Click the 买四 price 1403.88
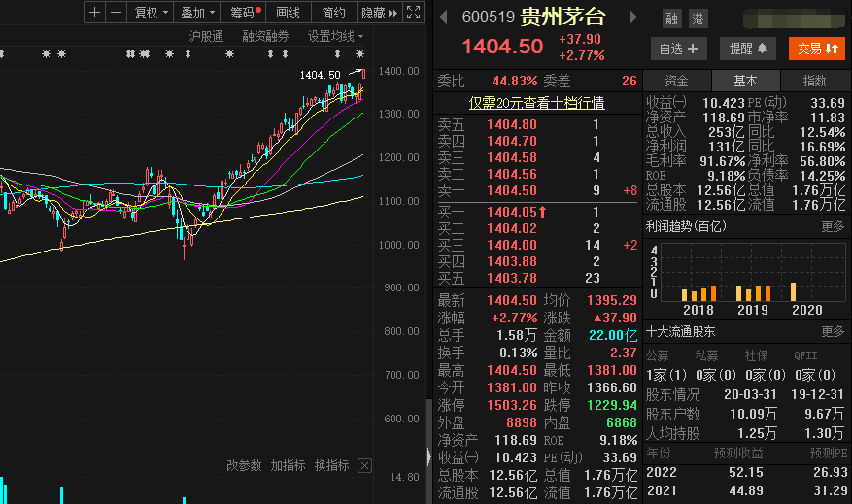852x504 pixels. tap(512, 262)
